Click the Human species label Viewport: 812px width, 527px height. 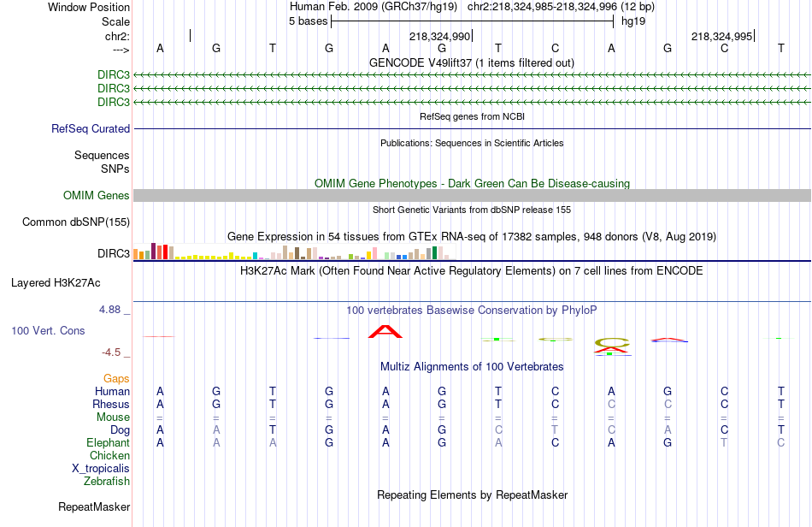click(112, 391)
